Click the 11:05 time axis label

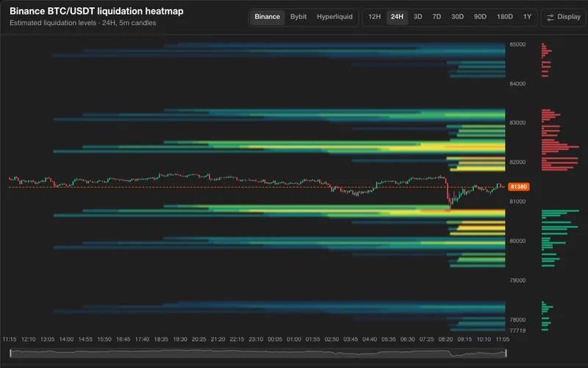coord(503,339)
